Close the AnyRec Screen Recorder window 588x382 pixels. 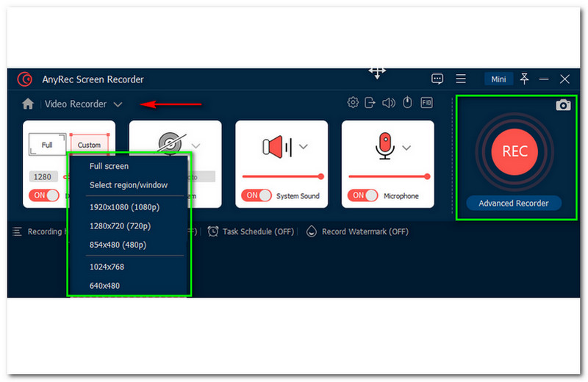[564, 79]
